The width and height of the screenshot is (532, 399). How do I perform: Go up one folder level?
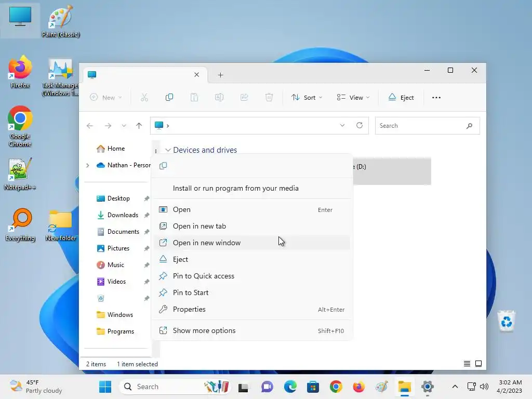139,126
